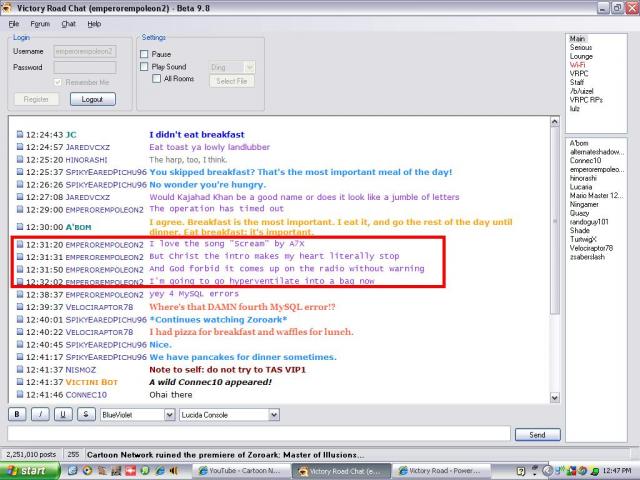Toggle strikethrough text formatting button
The width and height of the screenshot is (640, 480).
(x=86, y=413)
